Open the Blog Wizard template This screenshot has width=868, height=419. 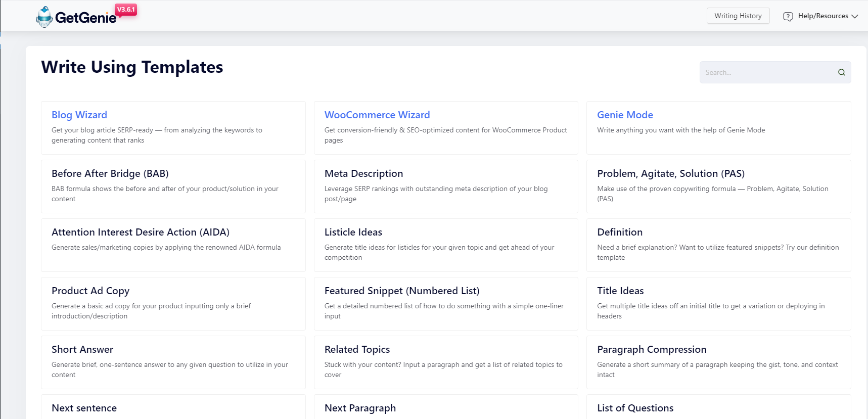point(173,128)
